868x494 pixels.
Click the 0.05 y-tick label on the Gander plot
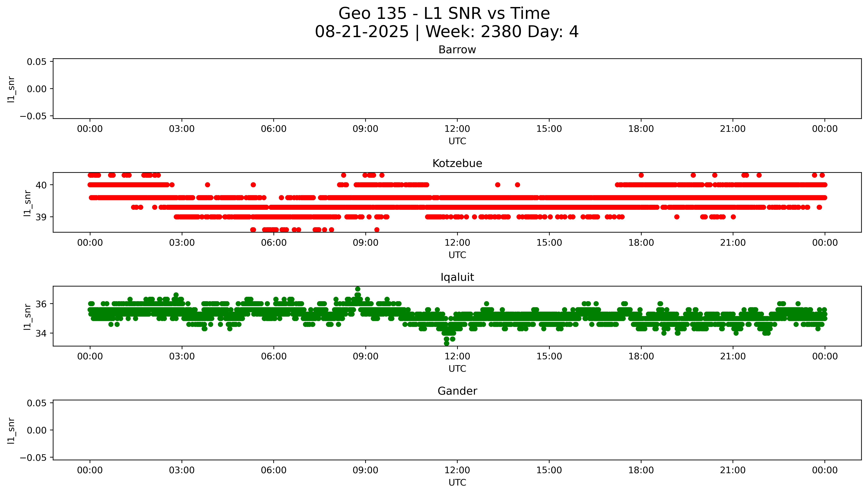pos(36,403)
